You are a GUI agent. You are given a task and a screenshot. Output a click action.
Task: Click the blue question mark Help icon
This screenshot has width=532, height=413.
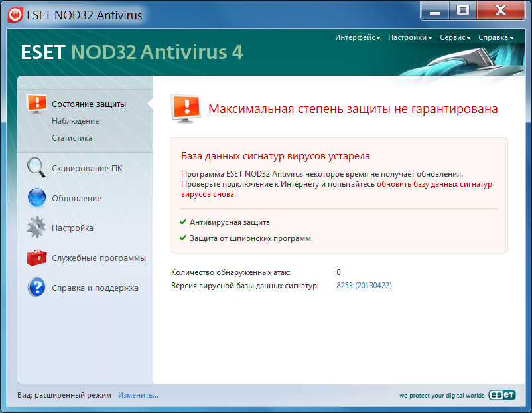coord(36,288)
